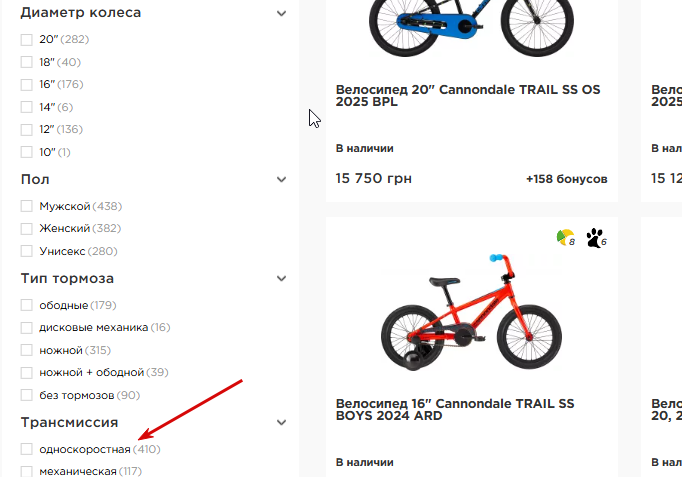This screenshot has height=477, width=682.
Task: Collapse the Трансмиссия filter chevron
Action: (282, 423)
